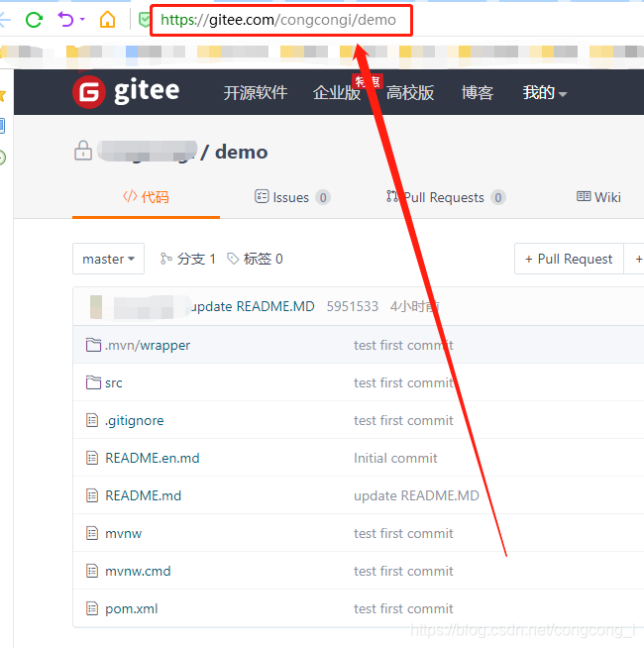Open the src folder

coord(114,383)
